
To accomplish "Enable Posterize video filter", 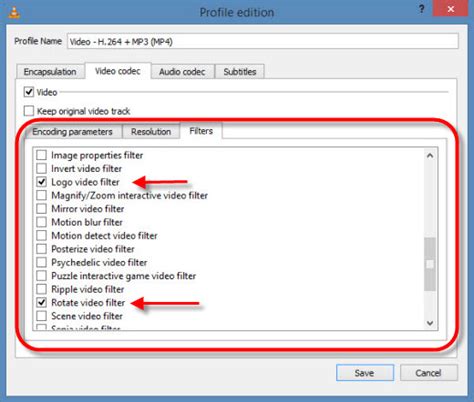I will [x=41, y=249].
